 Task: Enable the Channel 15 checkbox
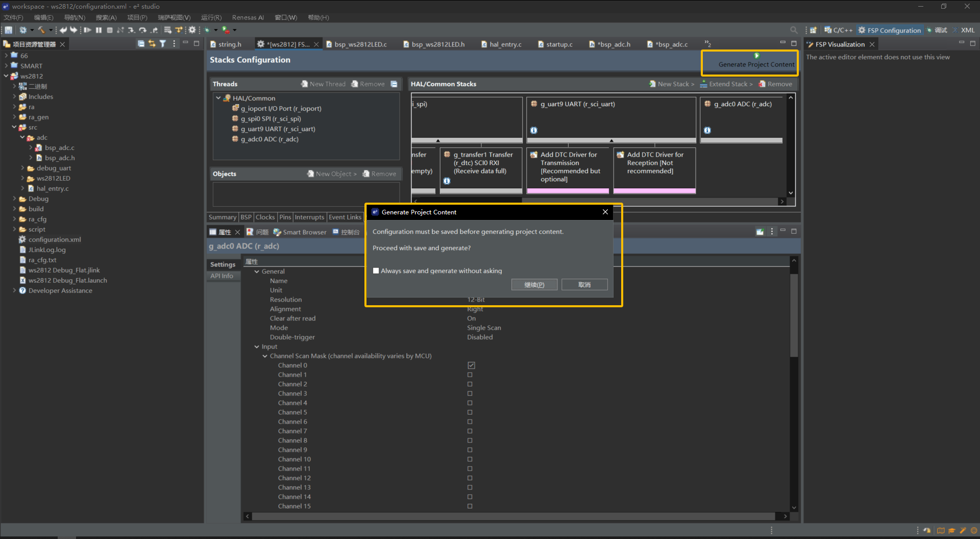pyautogui.click(x=470, y=506)
